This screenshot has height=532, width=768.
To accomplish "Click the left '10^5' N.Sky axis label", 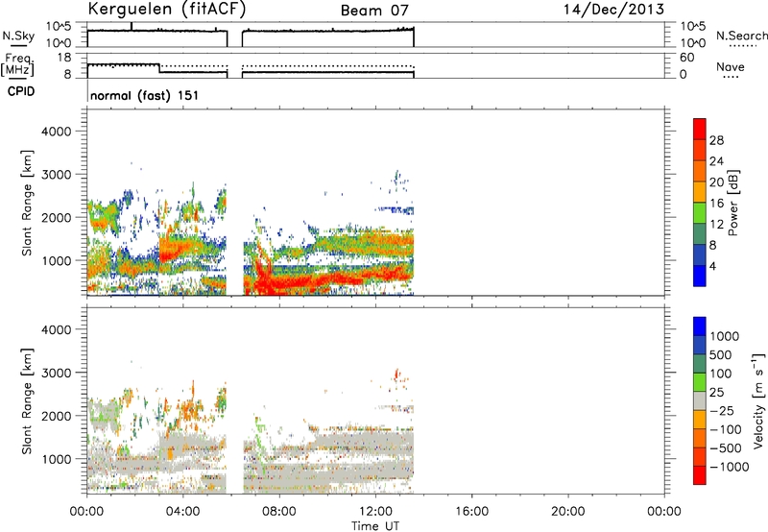I will [59, 26].
